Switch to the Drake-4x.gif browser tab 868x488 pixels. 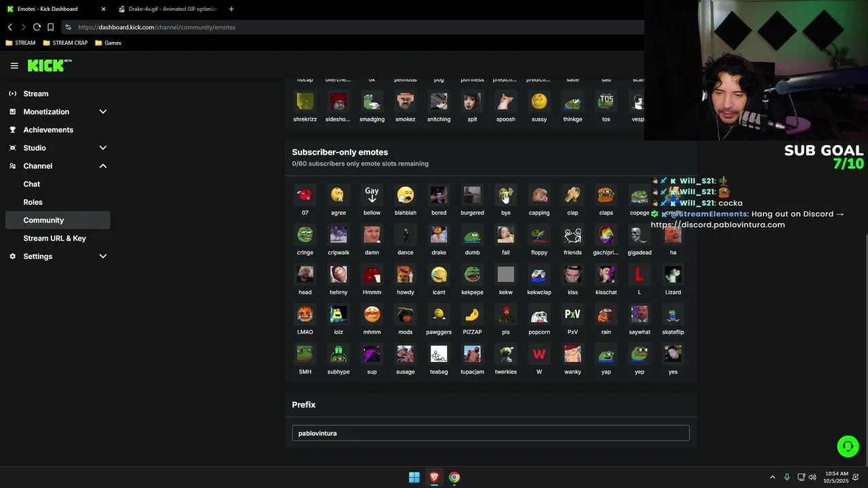pos(168,9)
